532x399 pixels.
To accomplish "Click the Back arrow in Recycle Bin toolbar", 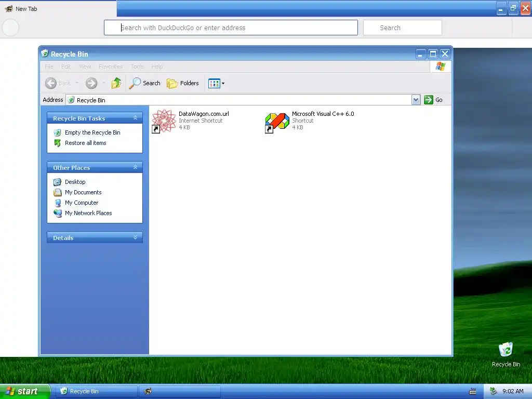I will coord(51,83).
